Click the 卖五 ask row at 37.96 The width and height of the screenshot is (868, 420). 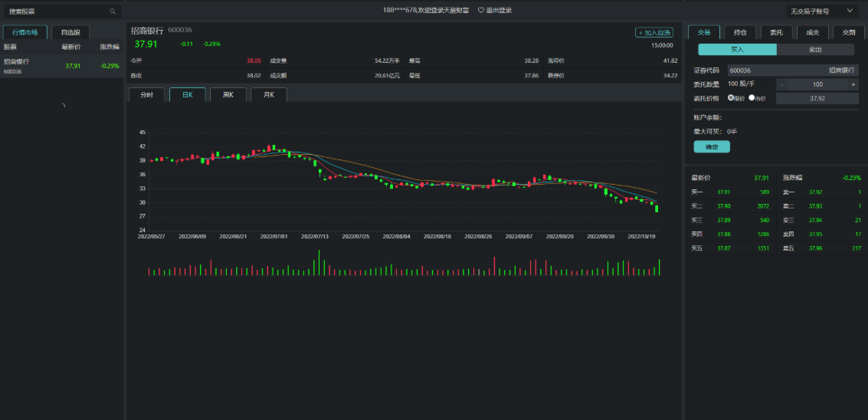(x=822, y=248)
